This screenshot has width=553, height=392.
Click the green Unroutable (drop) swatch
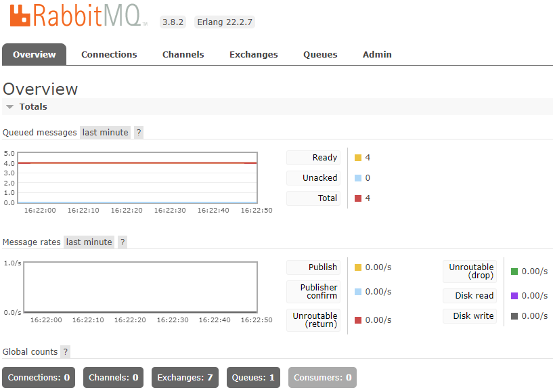pos(514,271)
